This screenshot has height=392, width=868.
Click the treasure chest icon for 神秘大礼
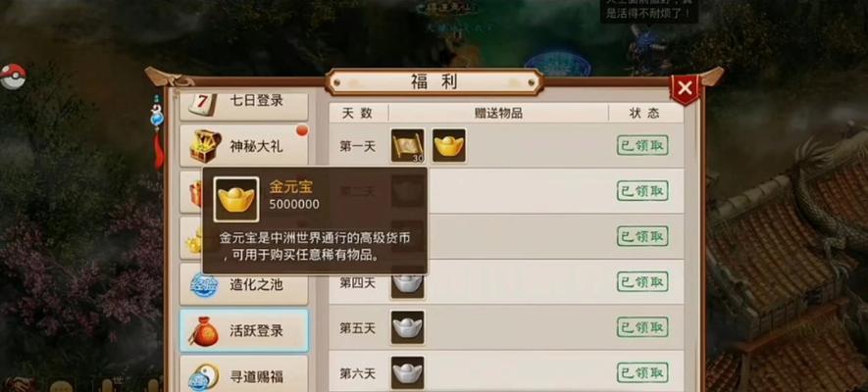tap(204, 146)
